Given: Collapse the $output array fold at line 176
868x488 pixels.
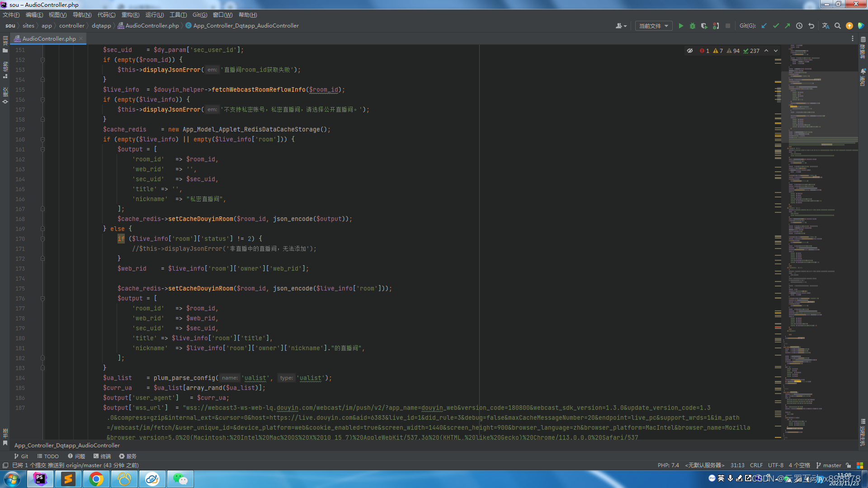Looking at the screenshot, I should click(x=42, y=298).
